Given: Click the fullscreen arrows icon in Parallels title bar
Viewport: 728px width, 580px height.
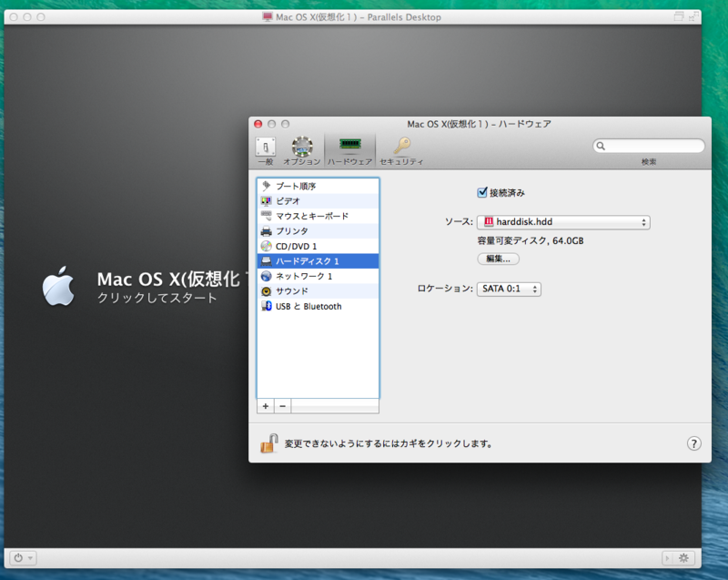Looking at the screenshot, I should (693, 16).
